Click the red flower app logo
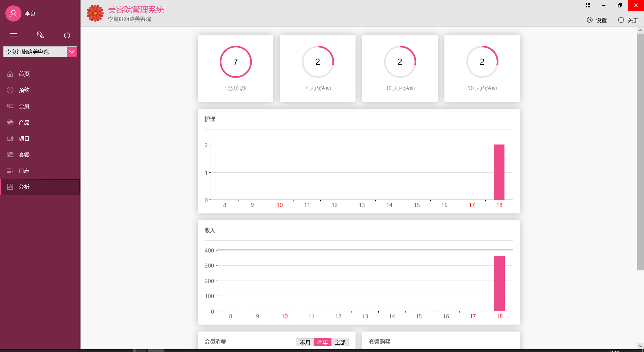Image resolution: width=644 pixels, height=352 pixels. tap(95, 13)
